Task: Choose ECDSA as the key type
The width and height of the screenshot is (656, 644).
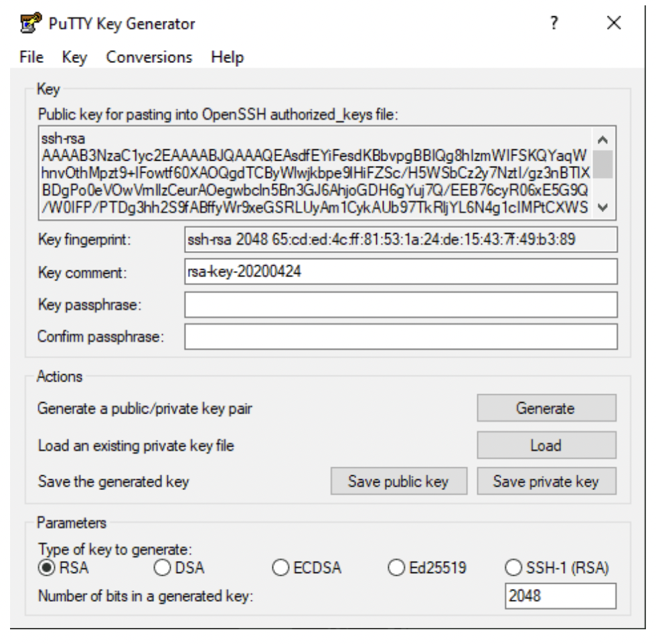Action: 280,568
